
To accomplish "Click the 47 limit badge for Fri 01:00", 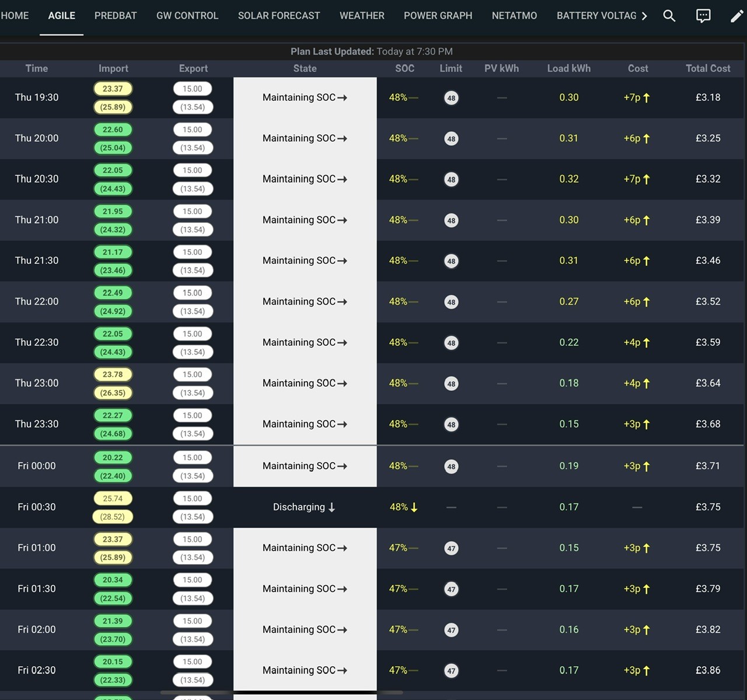I will [x=451, y=548].
